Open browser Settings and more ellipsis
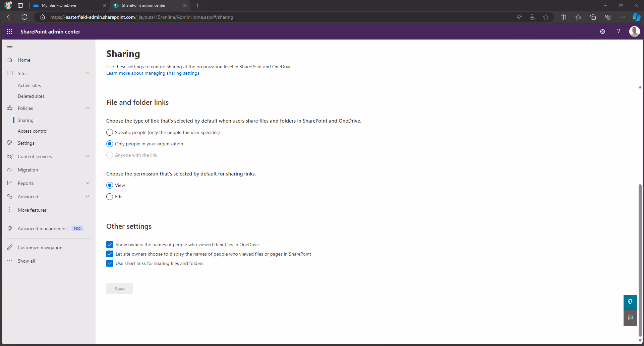Image resolution: width=644 pixels, height=346 pixels. pos(622,17)
